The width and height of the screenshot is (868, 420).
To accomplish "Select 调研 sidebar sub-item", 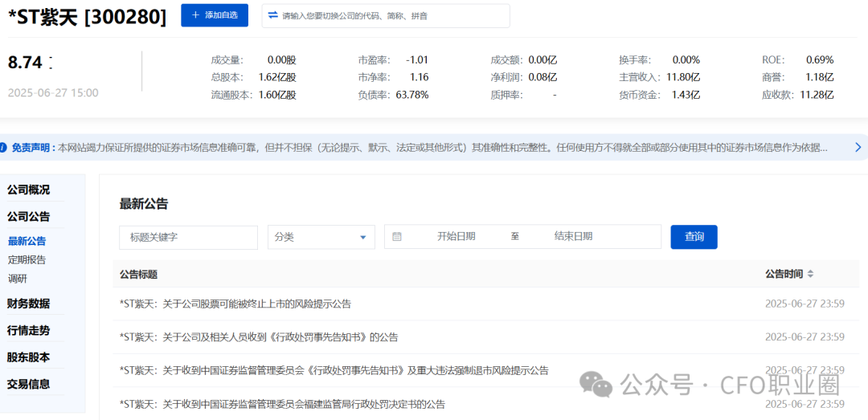I will (18, 279).
